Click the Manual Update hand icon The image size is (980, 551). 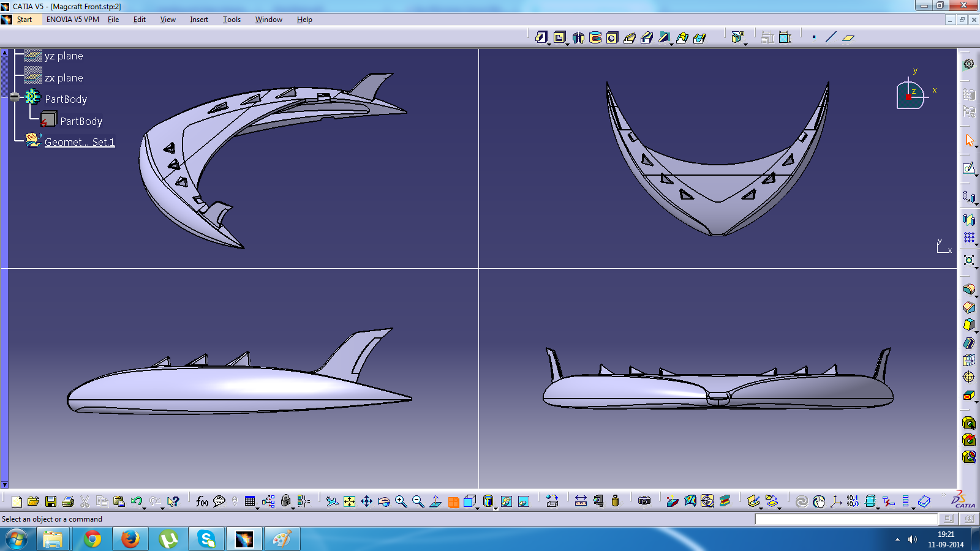pyautogui.click(x=819, y=501)
